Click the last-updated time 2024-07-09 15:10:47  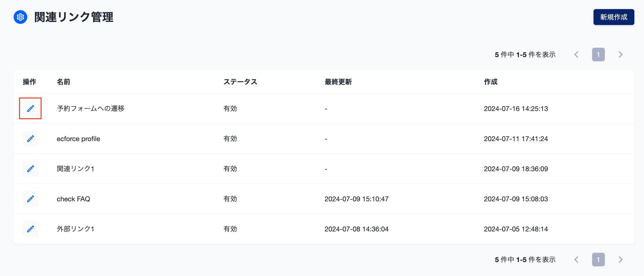[x=357, y=199]
